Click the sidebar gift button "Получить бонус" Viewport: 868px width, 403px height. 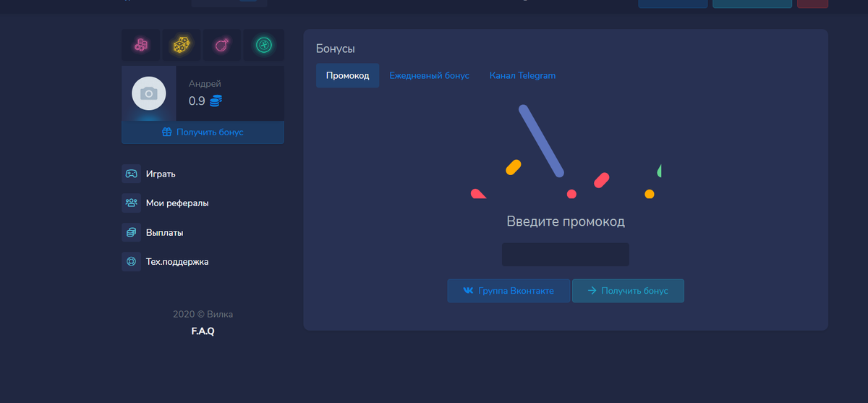(x=203, y=132)
